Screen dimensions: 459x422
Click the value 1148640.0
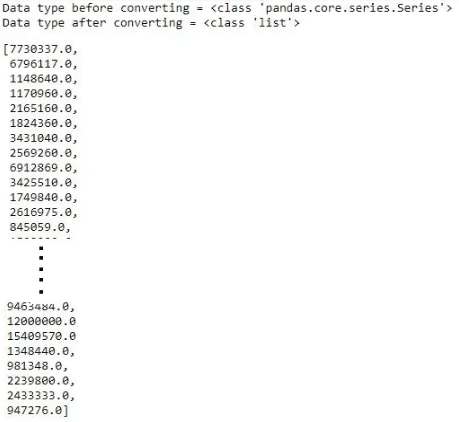(x=41, y=79)
